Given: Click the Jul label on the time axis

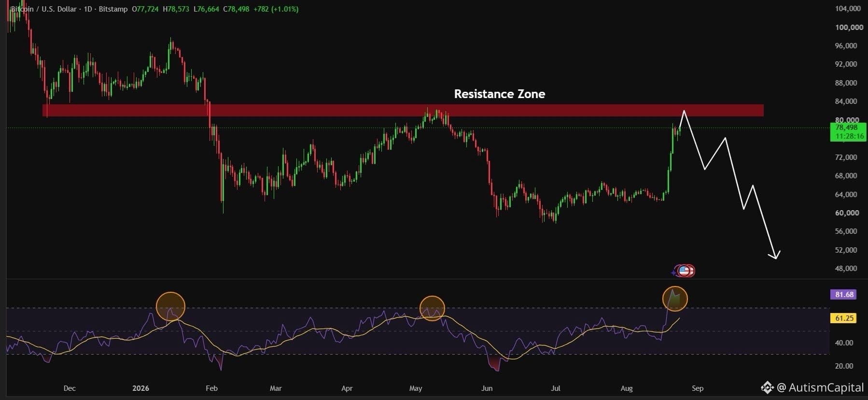Looking at the screenshot, I should (x=556, y=388).
